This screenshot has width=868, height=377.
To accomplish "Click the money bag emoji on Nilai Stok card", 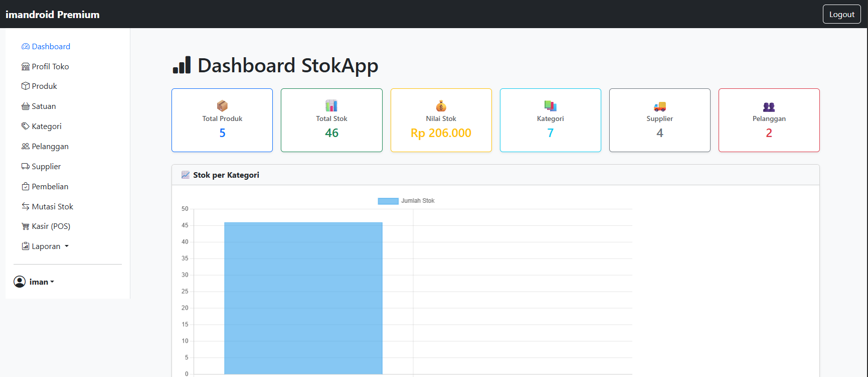I will 441,105.
